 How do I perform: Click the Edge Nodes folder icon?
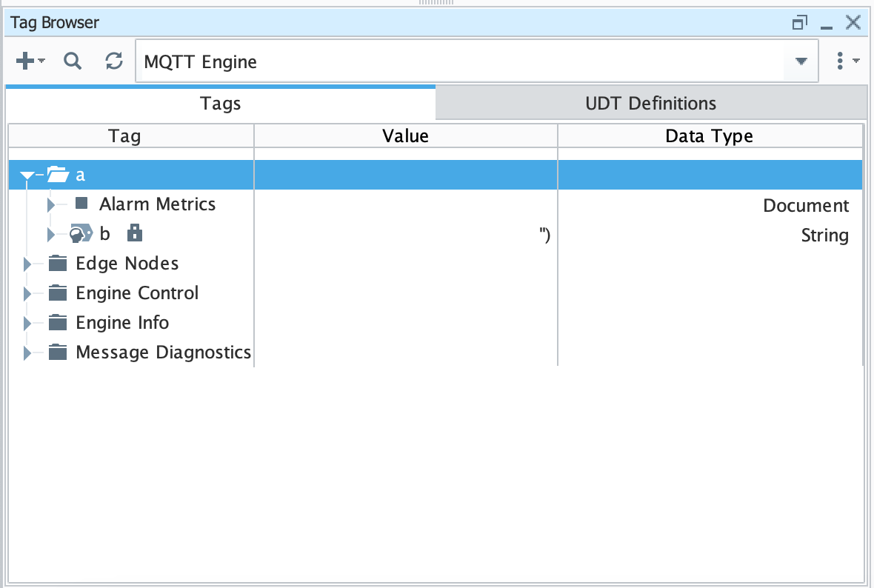[58, 264]
